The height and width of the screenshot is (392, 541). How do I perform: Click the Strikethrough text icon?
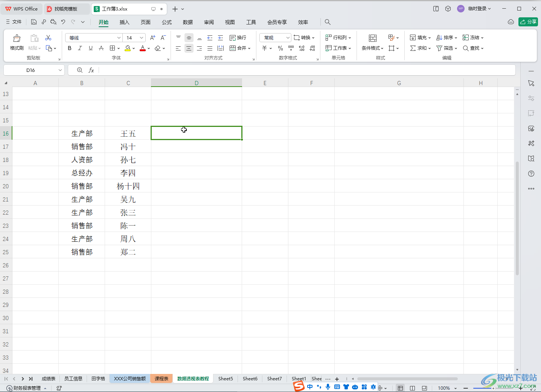(x=101, y=48)
